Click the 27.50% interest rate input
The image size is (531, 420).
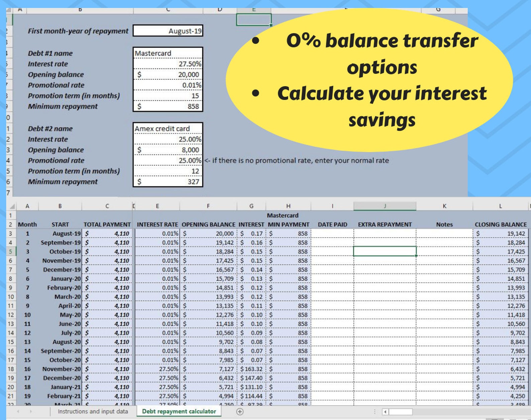(x=168, y=64)
